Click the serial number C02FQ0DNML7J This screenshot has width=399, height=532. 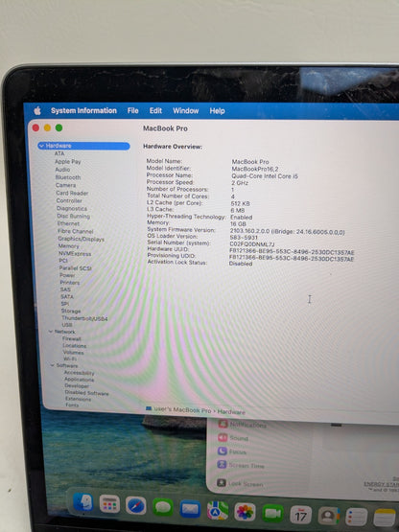click(252, 244)
